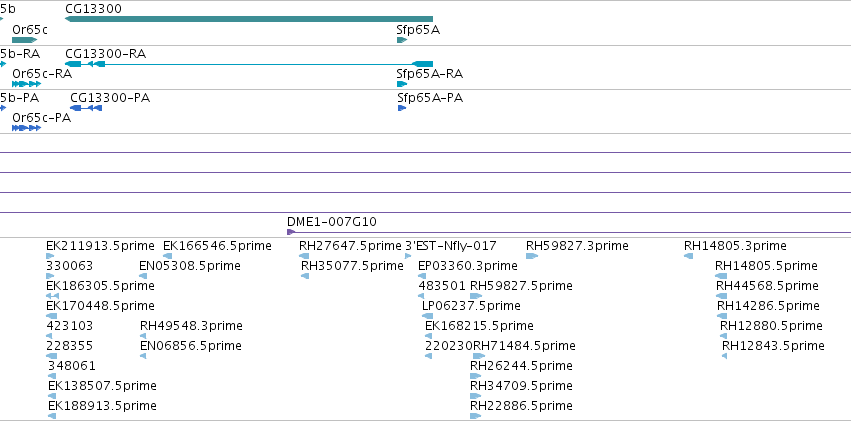Click the Or65c-PA protein glyph

click(x=27, y=128)
